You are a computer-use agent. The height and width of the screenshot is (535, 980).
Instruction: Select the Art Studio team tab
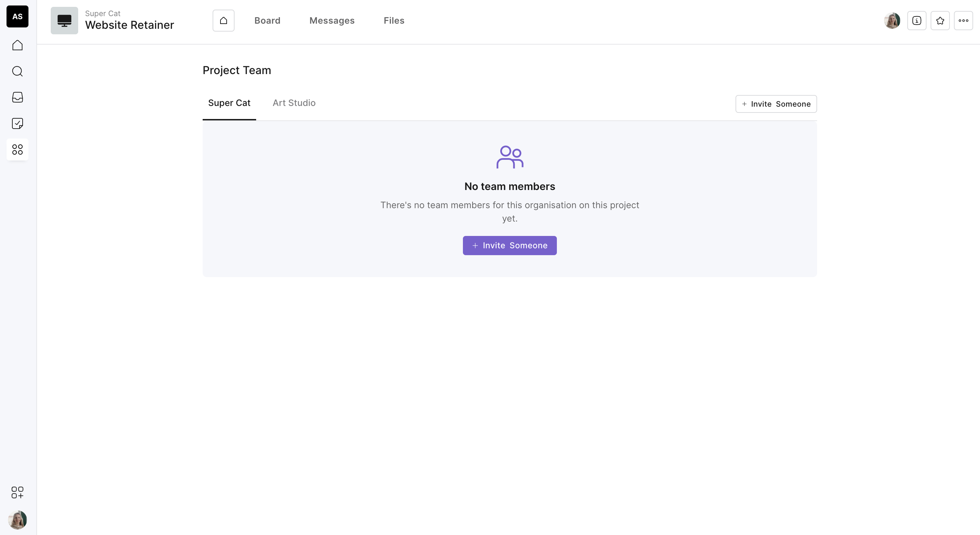click(x=294, y=103)
